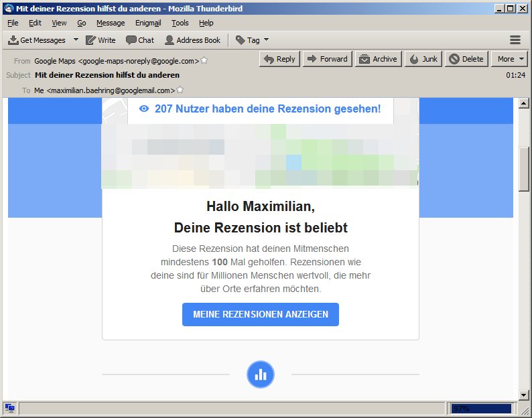This screenshot has width=532, height=418.
Task: Compose a new message with Write
Action: 101,40
